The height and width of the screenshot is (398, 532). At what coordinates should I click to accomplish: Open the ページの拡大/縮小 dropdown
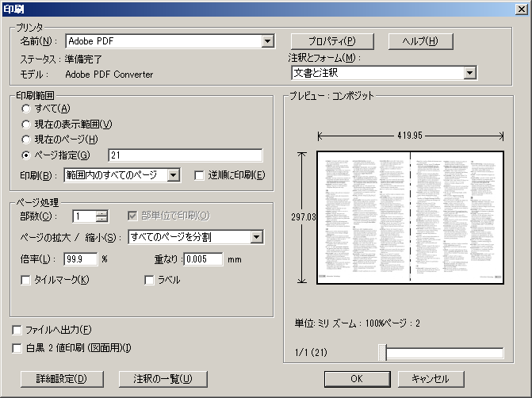coord(256,237)
